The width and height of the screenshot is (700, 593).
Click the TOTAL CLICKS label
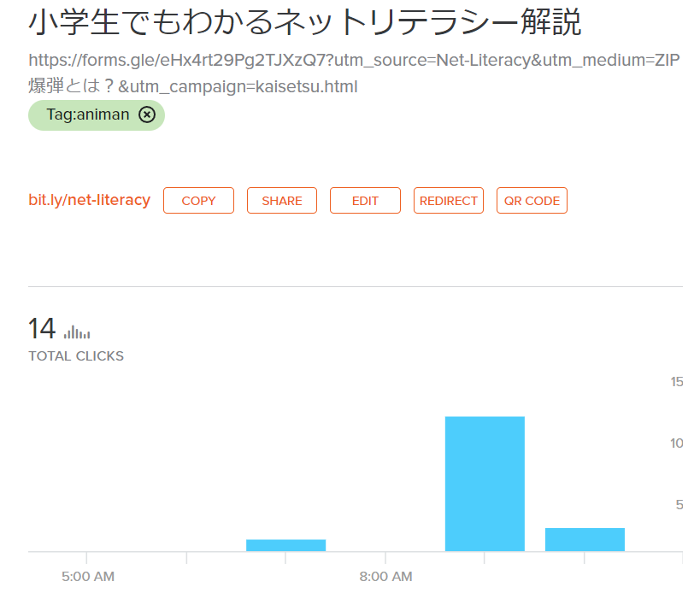pyautogui.click(x=76, y=356)
